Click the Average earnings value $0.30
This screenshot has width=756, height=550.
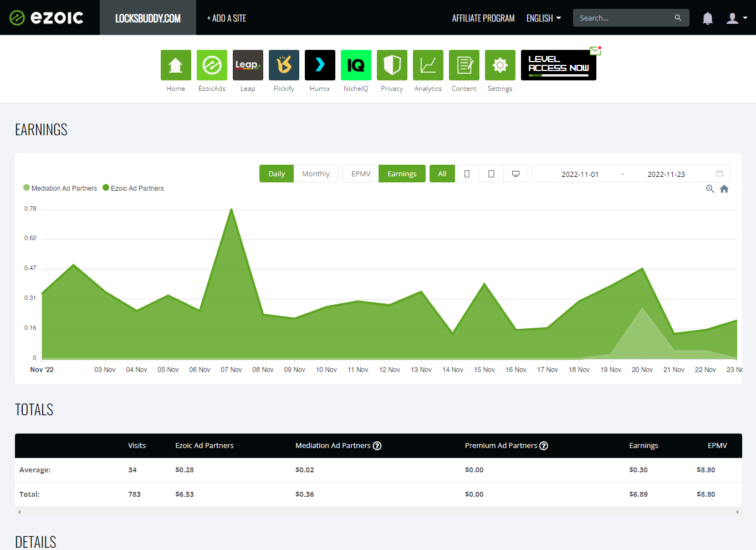coord(638,470)
